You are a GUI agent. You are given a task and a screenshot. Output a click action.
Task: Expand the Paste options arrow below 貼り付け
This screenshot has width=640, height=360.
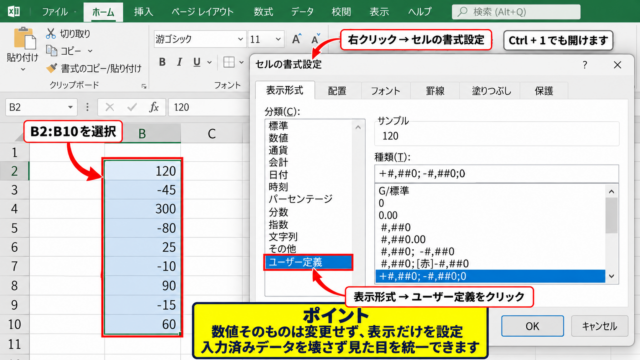pos(23,70)
